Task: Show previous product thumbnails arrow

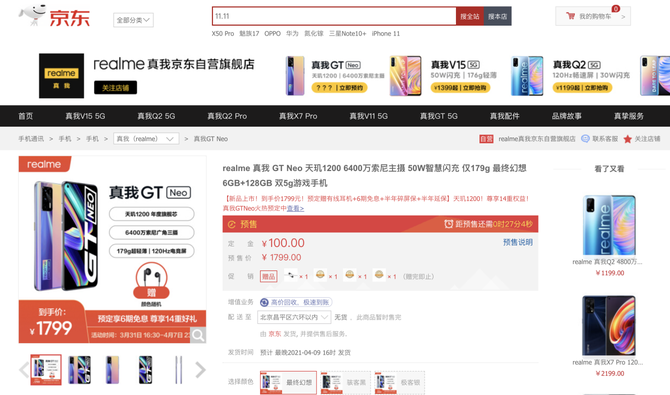Action: [24, 370]
